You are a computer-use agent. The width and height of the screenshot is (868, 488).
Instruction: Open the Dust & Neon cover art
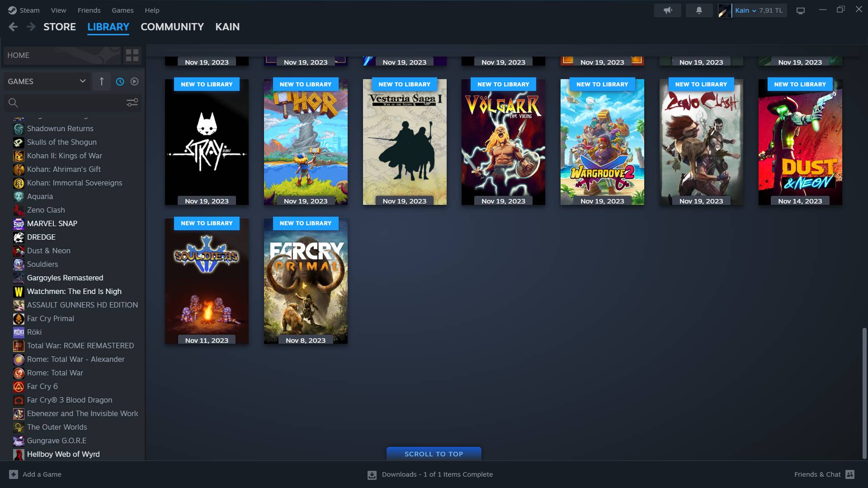(800, 142)
